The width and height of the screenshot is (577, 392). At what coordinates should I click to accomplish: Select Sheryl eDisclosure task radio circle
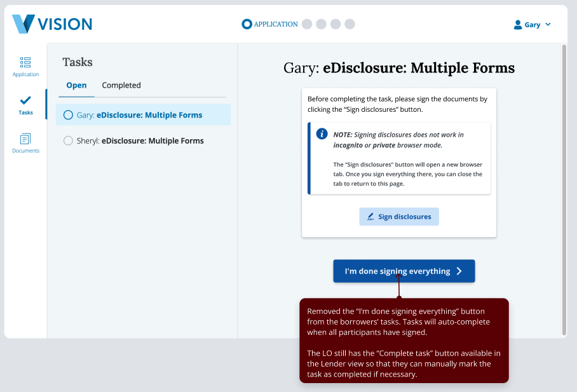pos(69,141)
